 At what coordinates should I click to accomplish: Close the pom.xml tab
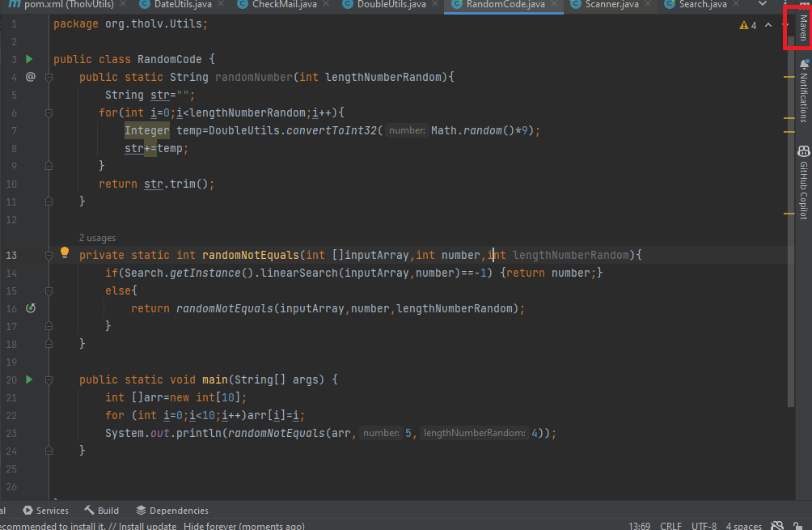(123, 4)
